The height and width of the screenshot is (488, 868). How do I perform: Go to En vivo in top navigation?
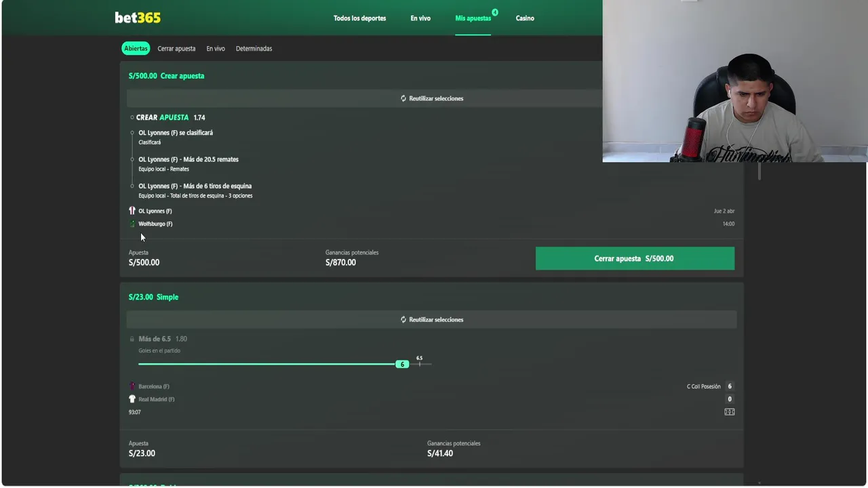[420, 18]
